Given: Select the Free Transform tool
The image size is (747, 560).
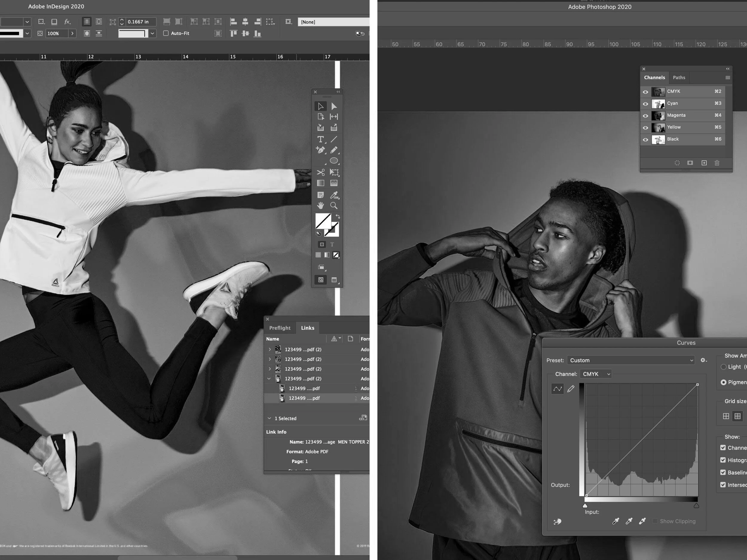Looking at the screenshot, I should [334, 173].
